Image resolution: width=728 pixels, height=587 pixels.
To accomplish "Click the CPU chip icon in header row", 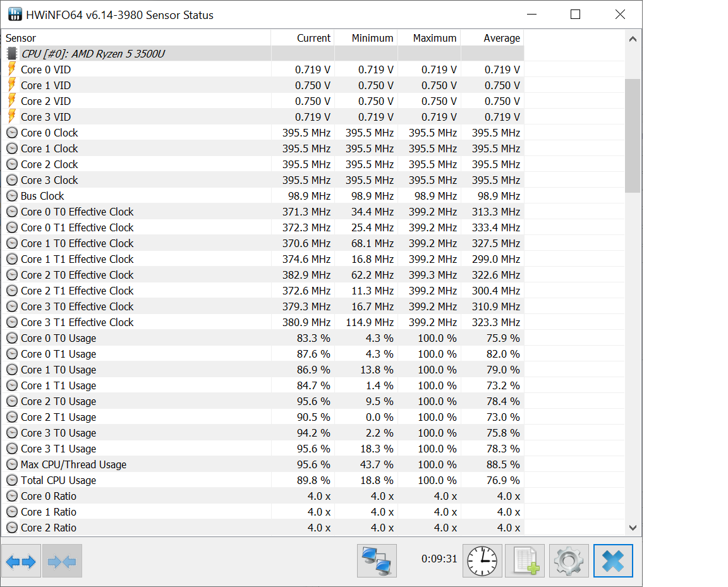I will point(12,54).
